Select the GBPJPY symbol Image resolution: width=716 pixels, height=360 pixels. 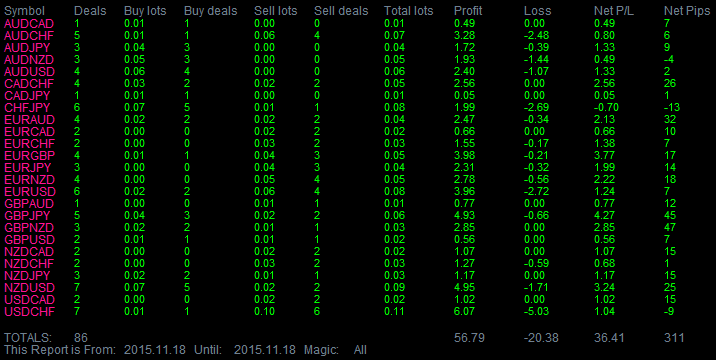pyautogui.click(x=27, y=216)
